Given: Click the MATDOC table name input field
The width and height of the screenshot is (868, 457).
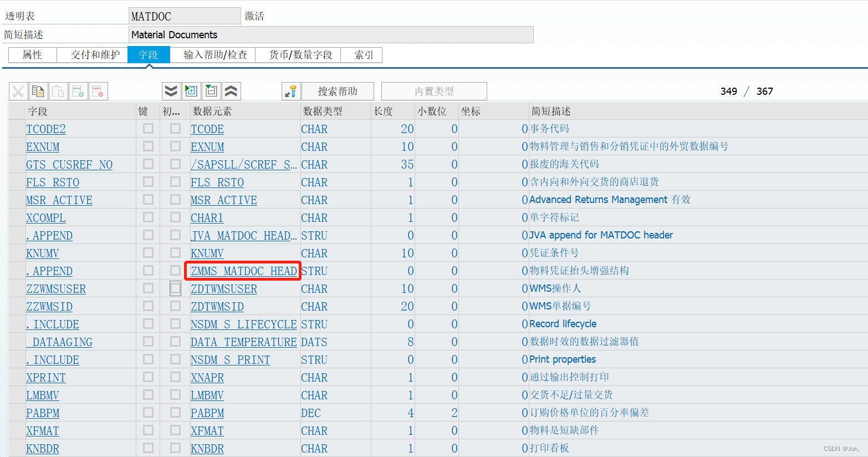Looking at the screenshot, I should click(185, 16).
